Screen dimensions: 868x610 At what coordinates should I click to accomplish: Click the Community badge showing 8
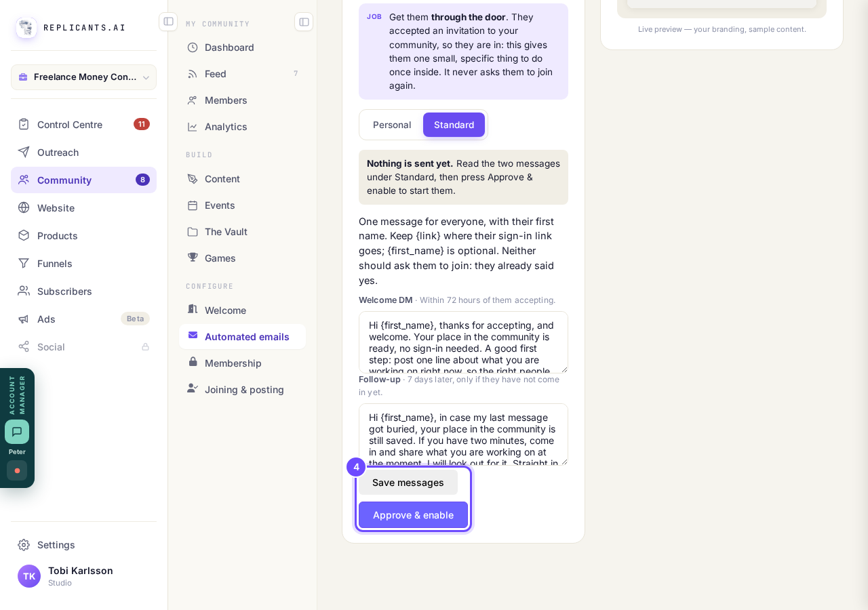(x=142, y=180)
